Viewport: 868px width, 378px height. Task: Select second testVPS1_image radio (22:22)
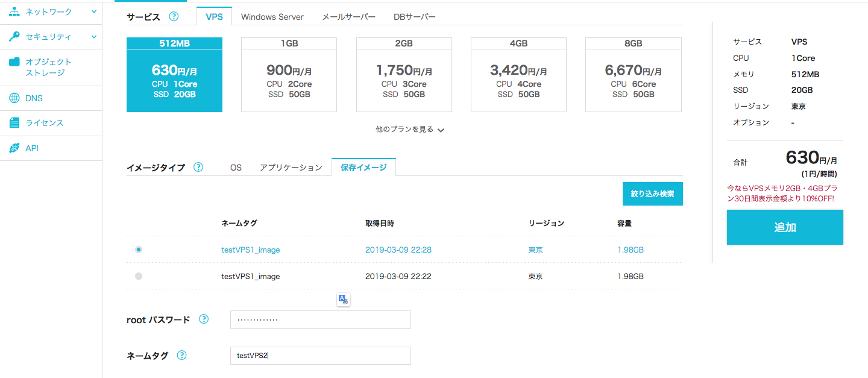click(139, 276)
